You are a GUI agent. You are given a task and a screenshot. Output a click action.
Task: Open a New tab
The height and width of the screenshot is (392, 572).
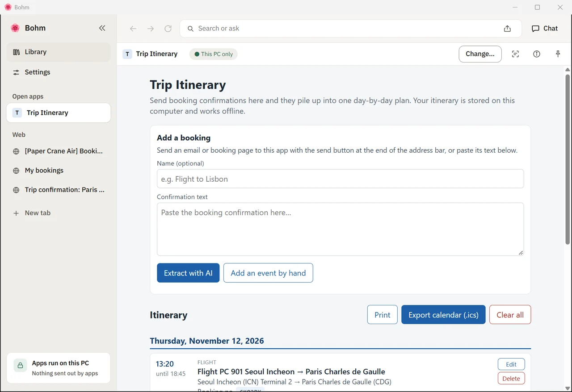[x=59, y=213]
